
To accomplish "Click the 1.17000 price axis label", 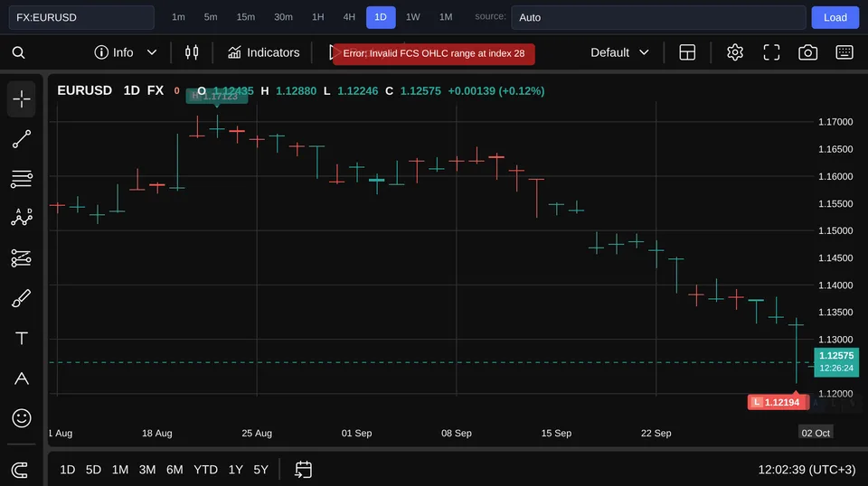I will click(x=835, y=122).
